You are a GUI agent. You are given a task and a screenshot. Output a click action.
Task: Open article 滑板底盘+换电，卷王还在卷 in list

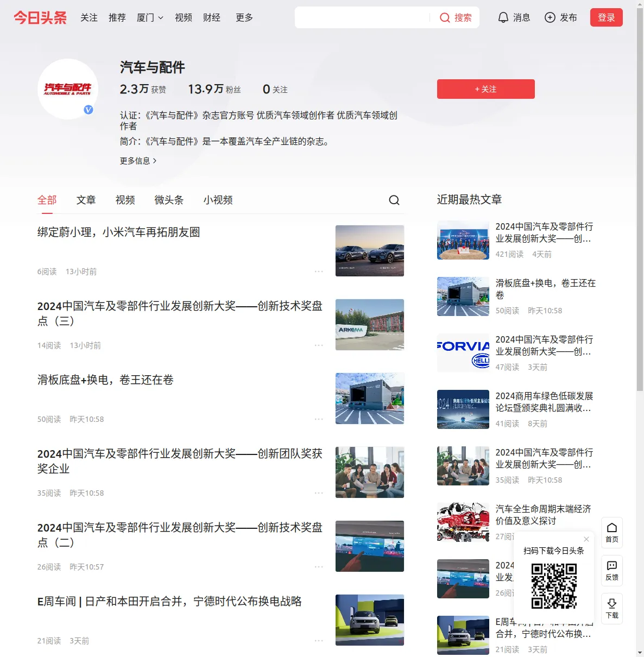pos(105,380)
